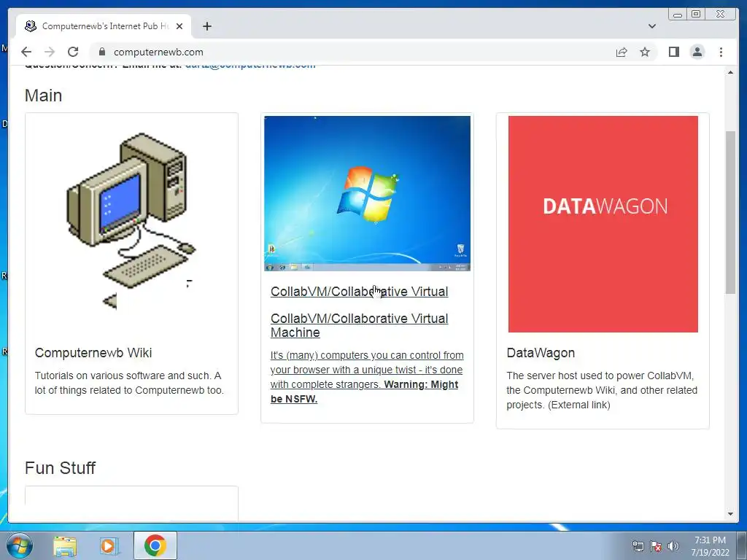Open Windows Explorer from taskbar
This screenshot has height=560, width=747.
click(65, 545)
